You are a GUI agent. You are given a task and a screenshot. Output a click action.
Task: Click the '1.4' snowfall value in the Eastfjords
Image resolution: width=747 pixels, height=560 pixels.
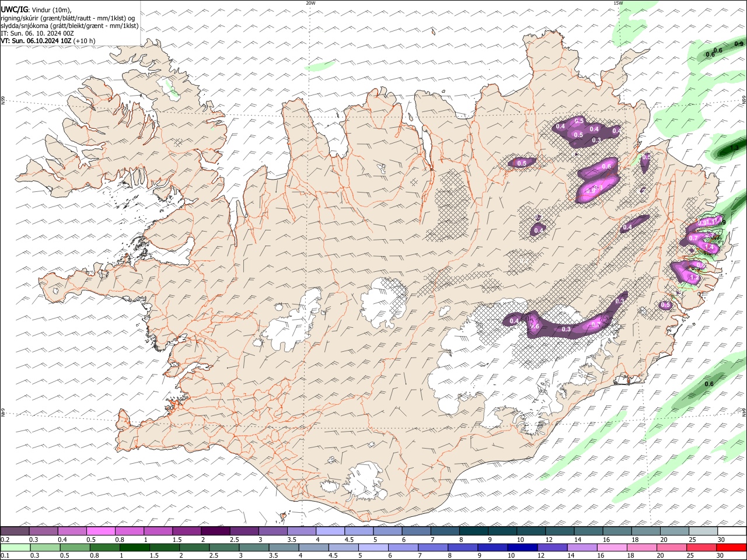(710, 247)
